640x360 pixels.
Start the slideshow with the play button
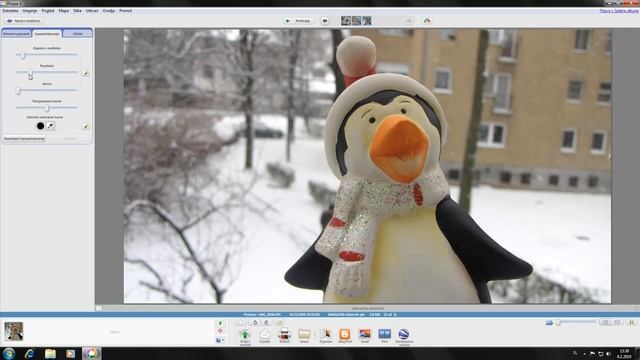tap(299, 20)
